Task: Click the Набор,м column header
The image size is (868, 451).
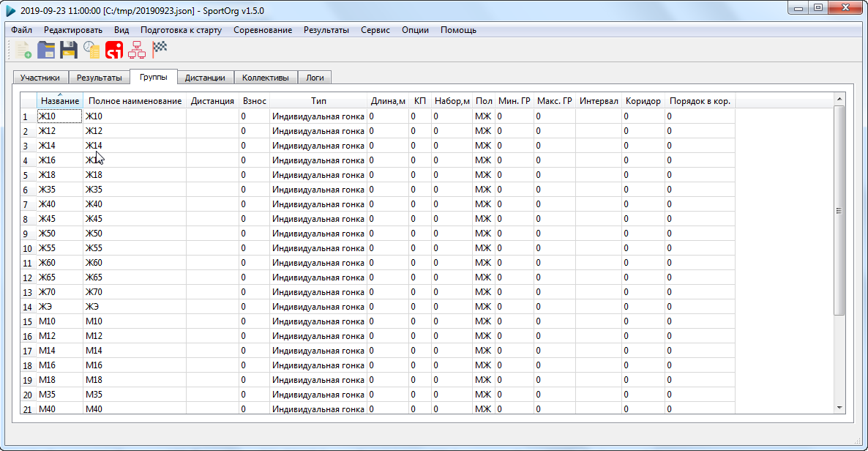Action: click(x=452, y=101)
